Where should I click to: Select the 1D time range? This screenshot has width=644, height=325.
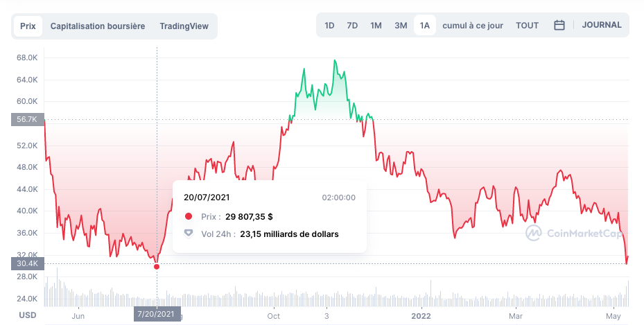(x=329, y=26)
